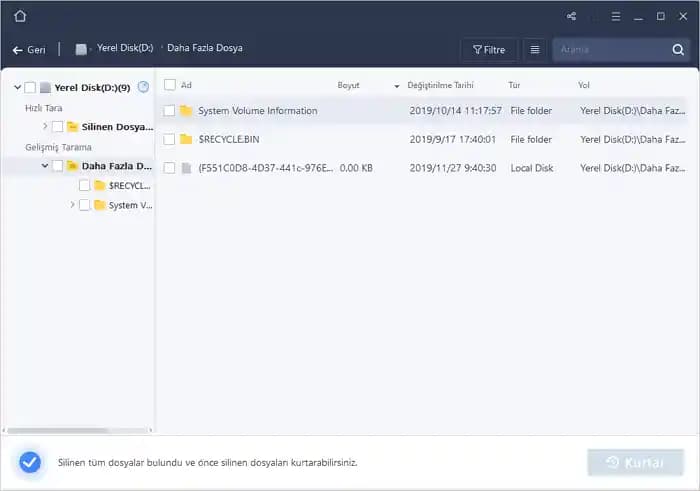Go back using the Geri button

tap(30, 49)
